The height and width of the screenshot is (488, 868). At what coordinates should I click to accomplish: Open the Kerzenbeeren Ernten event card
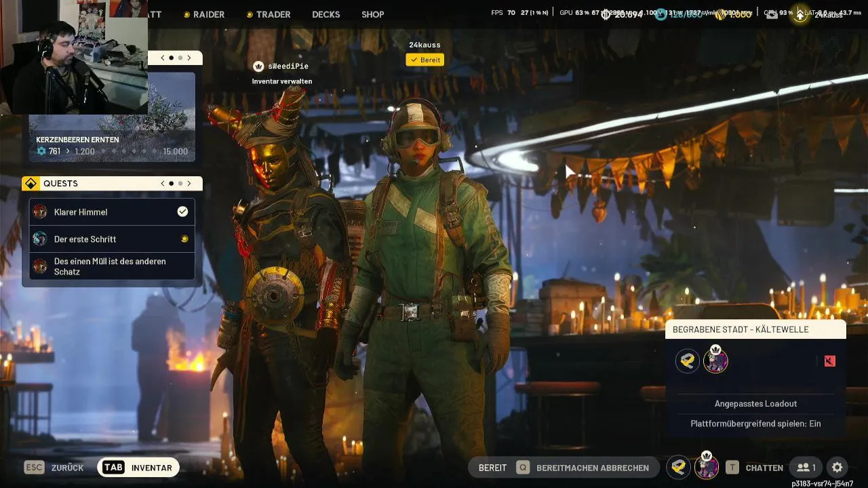[112, 117]
